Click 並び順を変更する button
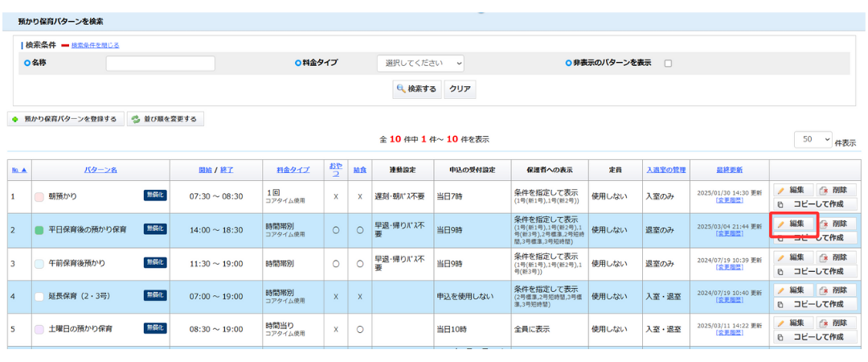The image size is (868, 362). (165, 118)
